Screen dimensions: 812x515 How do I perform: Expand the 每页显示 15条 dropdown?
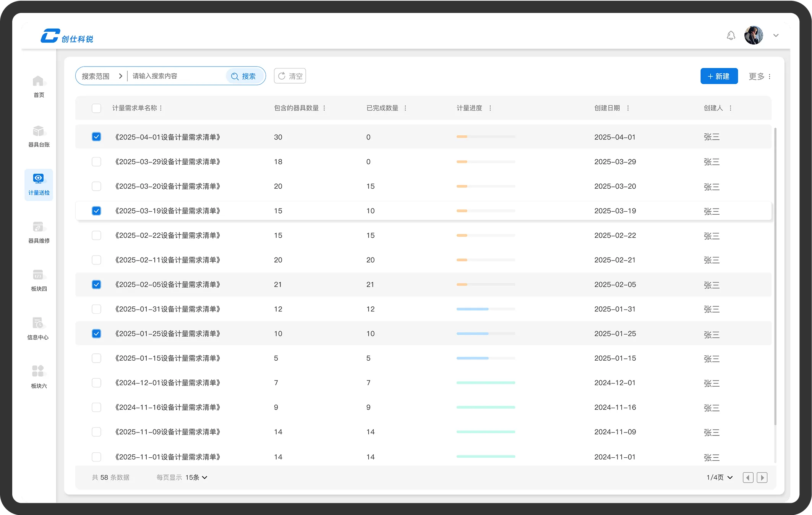click(x=196, y=478)
